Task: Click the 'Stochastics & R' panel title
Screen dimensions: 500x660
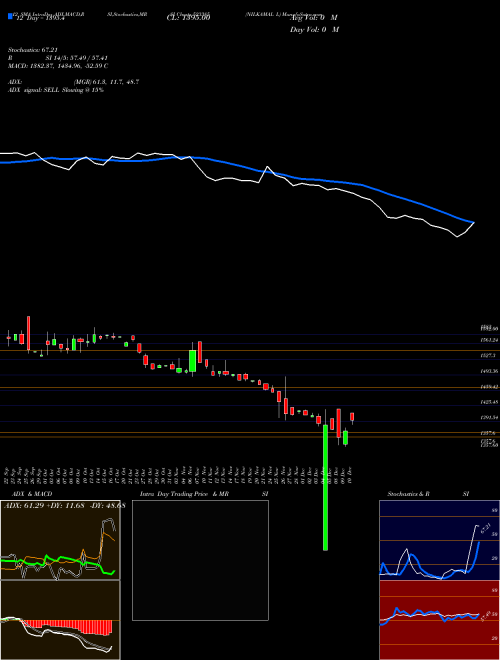Action: 408,494
